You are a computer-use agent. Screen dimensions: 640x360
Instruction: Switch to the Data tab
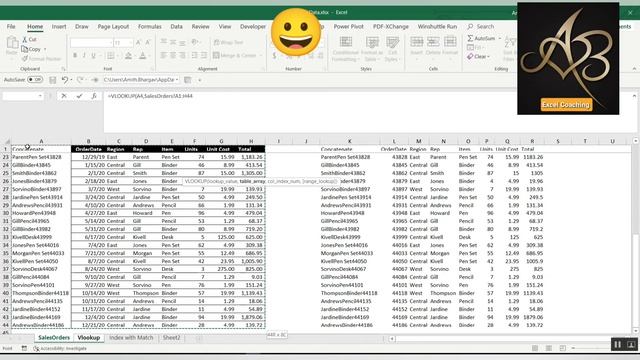coord(176,27)
